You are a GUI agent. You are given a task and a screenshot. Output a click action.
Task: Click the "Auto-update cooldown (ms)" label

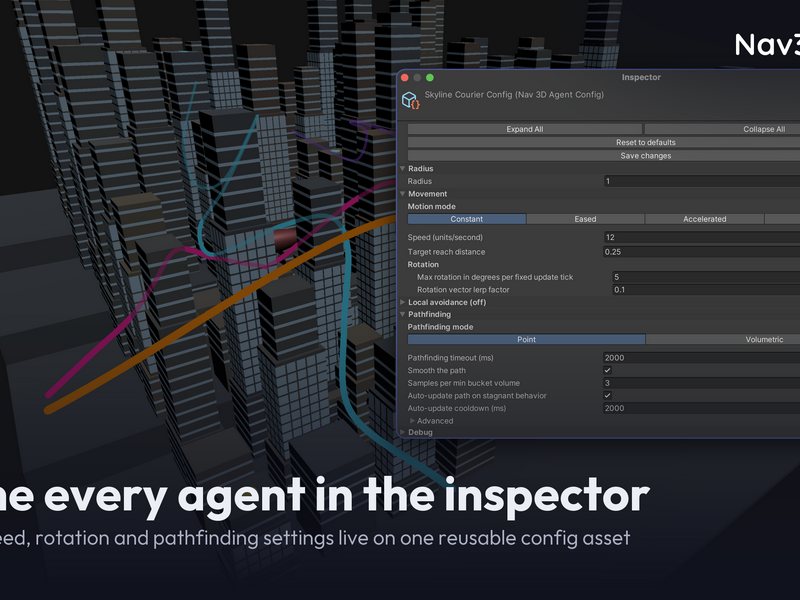[457, 408]
